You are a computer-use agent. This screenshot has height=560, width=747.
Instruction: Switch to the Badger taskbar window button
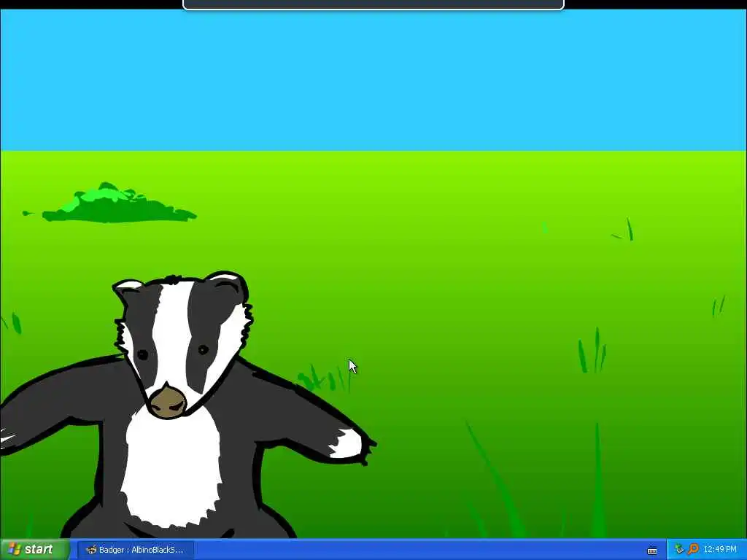point(136,550)
